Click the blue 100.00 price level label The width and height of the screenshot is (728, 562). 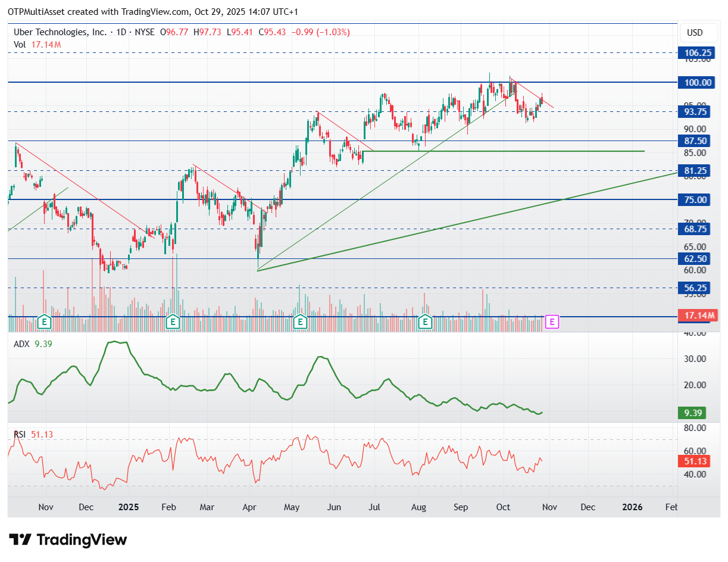coord(697,83)
